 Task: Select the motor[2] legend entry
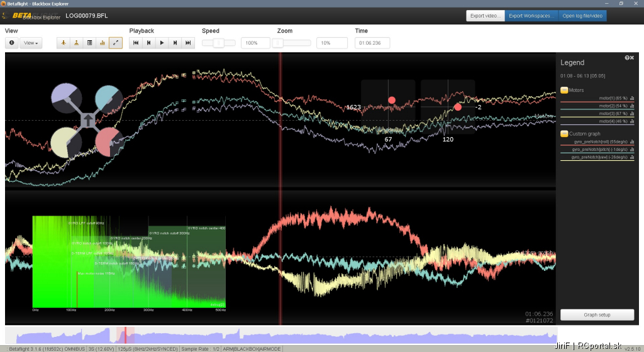(597, 106)
